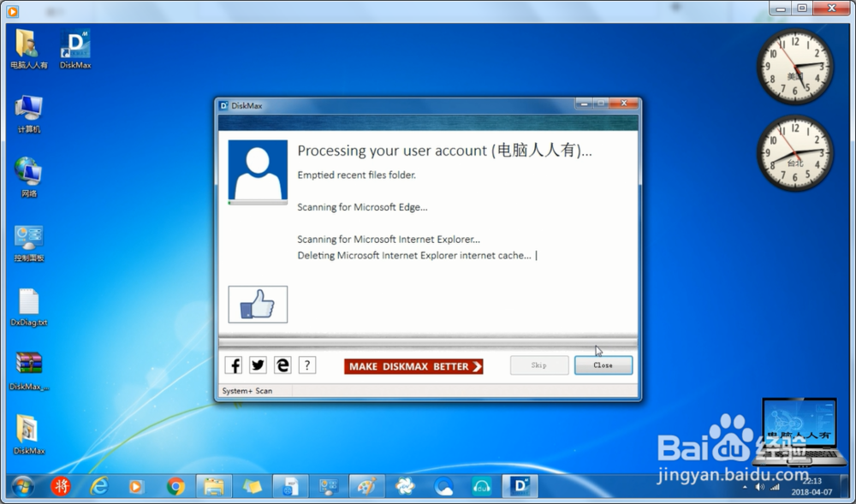Close the DiskMax scan dialog
856x504 pixels.
603,365
